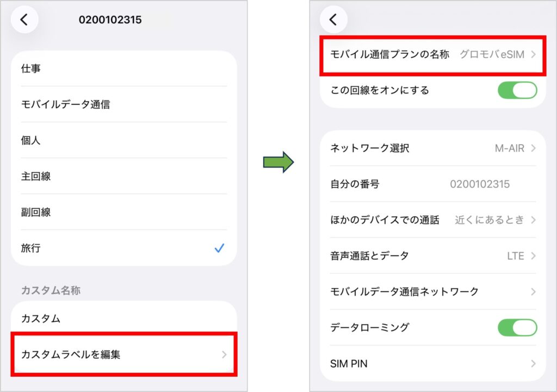
Task: Tap the chevron beside 音声通話とデータ
Action: (533, 256)
